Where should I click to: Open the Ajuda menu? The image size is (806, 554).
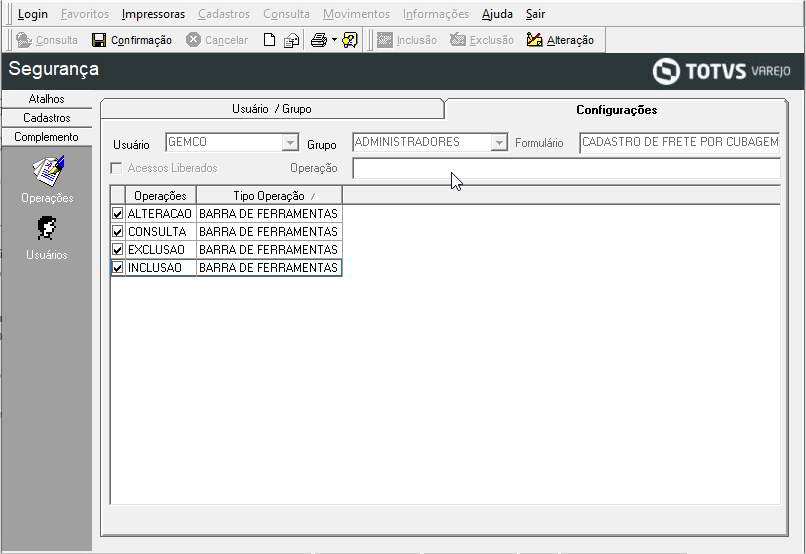pyautogui.click(x=497, y=14)
